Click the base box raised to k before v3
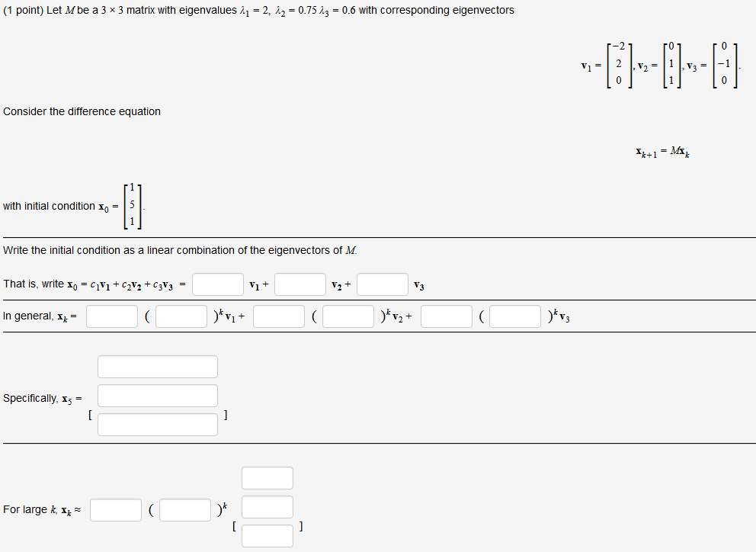Screen dimensions: 756x552 tap(515, 315)
